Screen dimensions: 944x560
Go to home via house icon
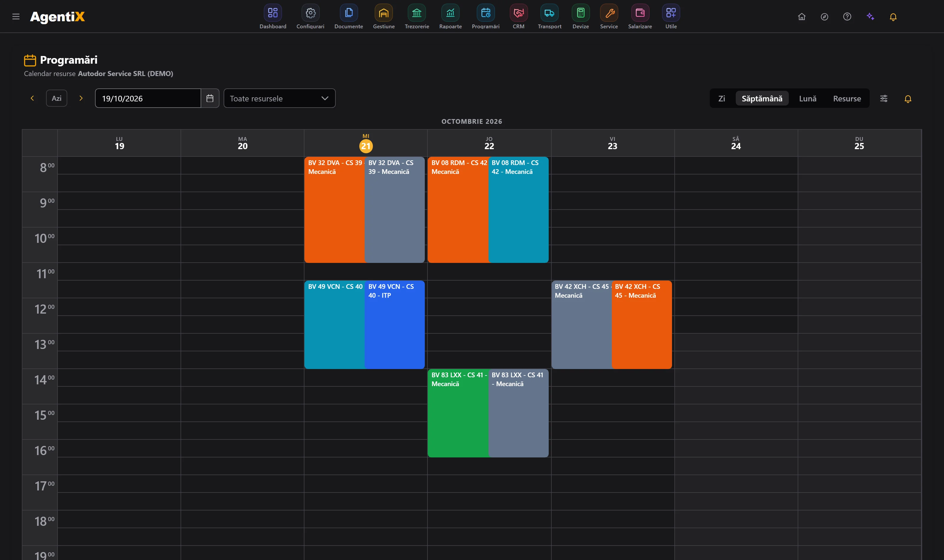pos(802,17)
